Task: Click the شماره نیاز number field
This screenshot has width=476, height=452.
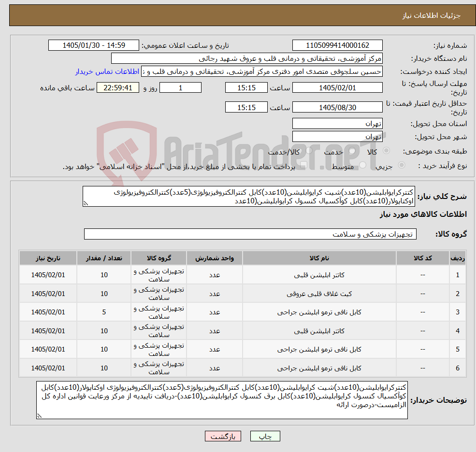Action: click(337, 45)
